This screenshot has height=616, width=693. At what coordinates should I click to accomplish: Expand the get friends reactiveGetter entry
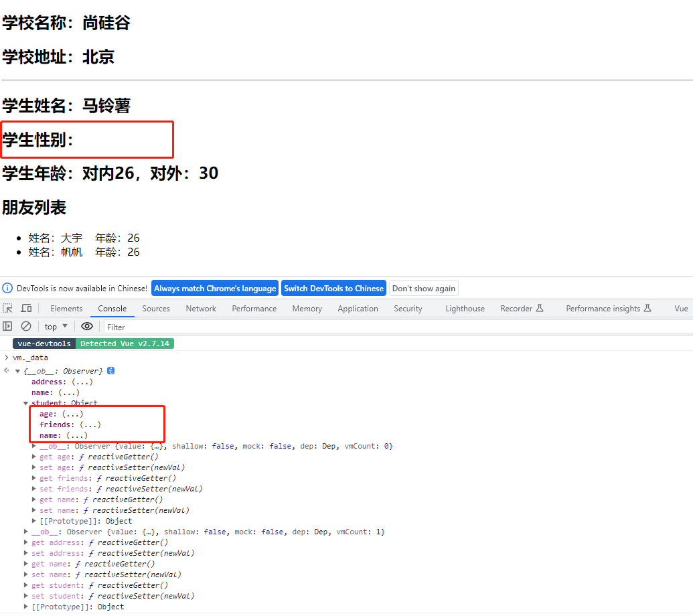pyautogui.click(x=34, y=477)
